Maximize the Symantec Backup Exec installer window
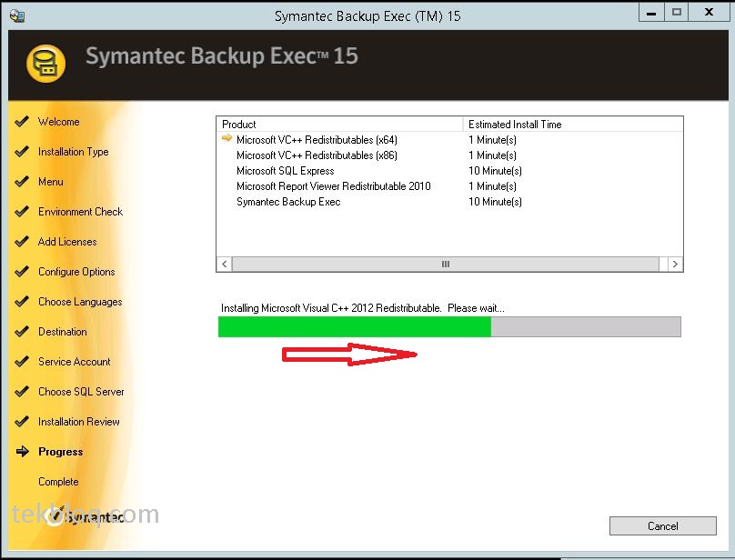 (676, 13)
